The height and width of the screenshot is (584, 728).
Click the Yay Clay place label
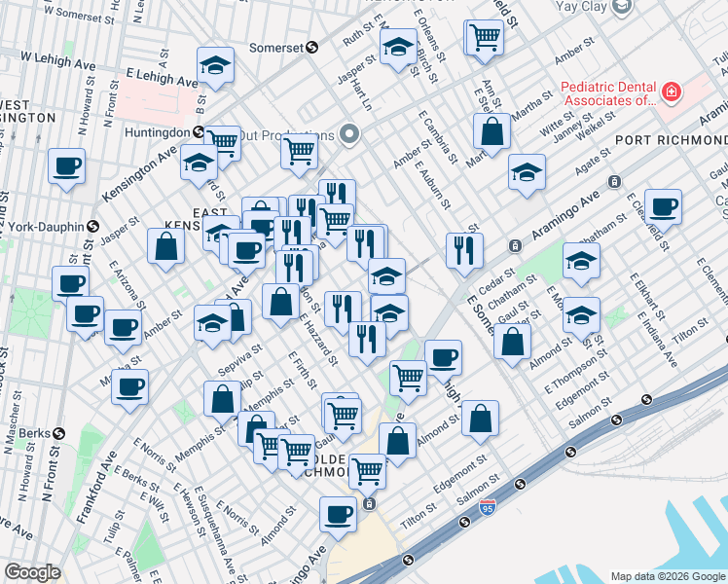pyautogui.click(x=581, y=7)
